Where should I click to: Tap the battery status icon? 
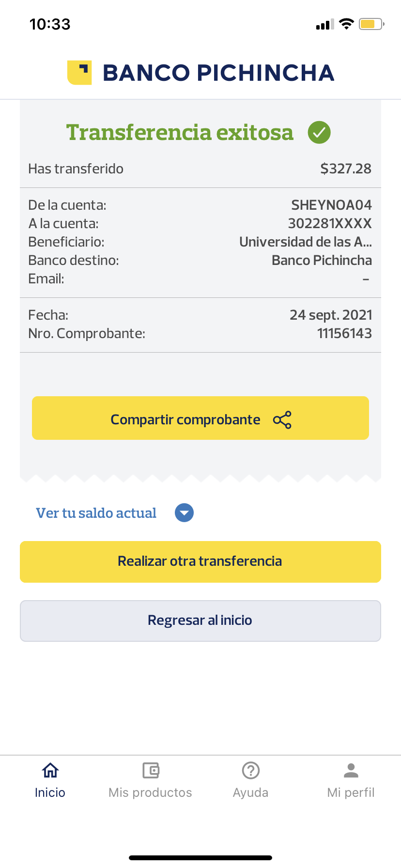(x=371, y=24)
